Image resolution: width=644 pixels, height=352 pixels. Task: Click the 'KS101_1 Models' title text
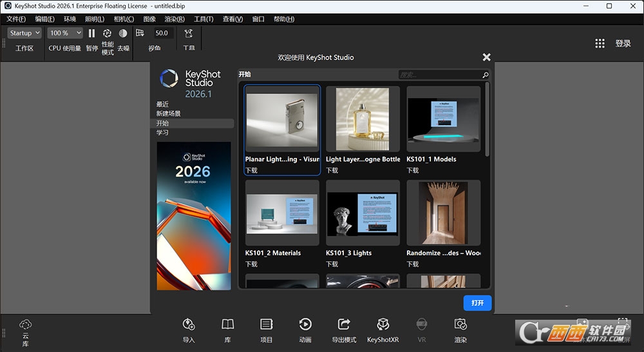click(431, 159)
